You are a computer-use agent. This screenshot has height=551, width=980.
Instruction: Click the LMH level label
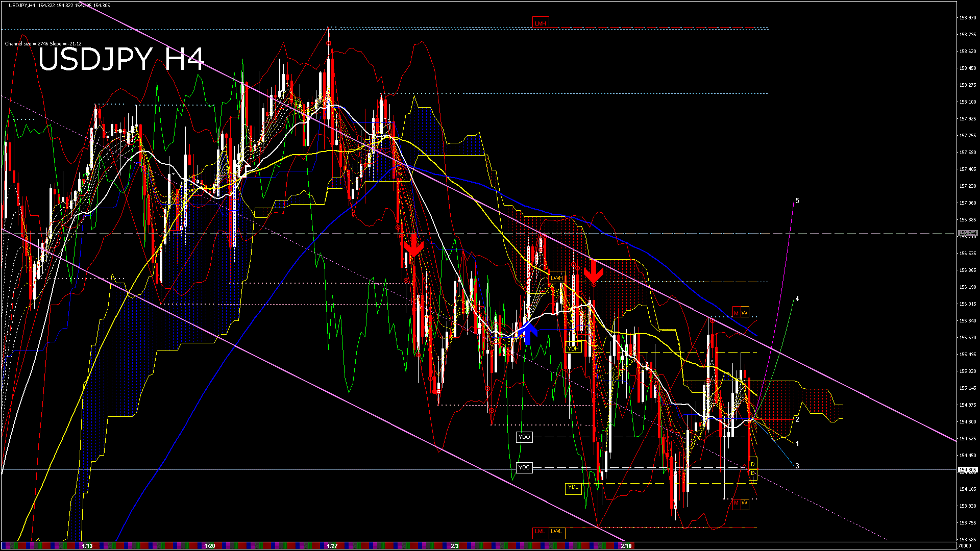pos(540,23)
